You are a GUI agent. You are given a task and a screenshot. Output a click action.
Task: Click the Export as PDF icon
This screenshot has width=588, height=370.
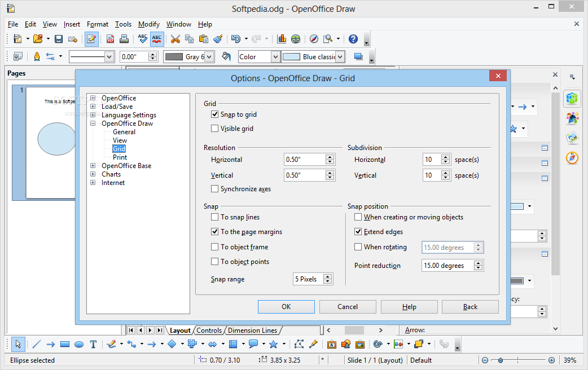(x=110, y=39)
